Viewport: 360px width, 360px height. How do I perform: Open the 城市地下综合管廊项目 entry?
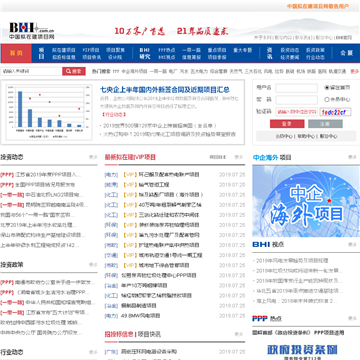[164, 265]
